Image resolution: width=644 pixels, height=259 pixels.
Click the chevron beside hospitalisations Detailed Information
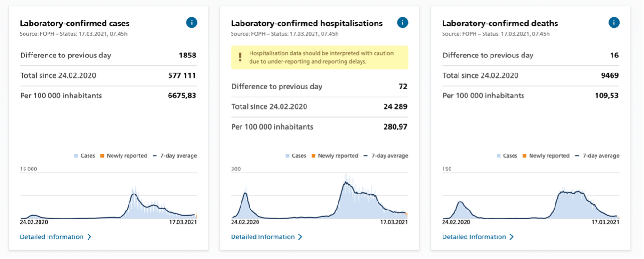(300, 237)
